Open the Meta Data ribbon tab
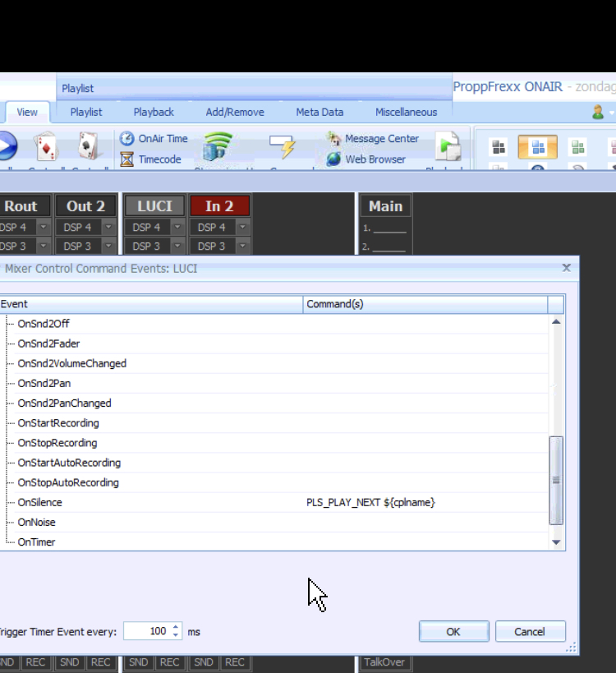 [x=319, y=112]
